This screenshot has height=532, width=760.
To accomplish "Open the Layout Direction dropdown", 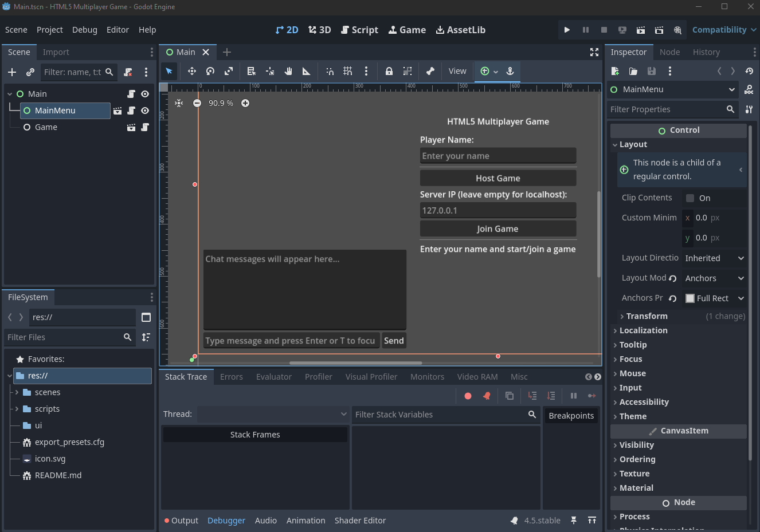I will coord(714,258).
